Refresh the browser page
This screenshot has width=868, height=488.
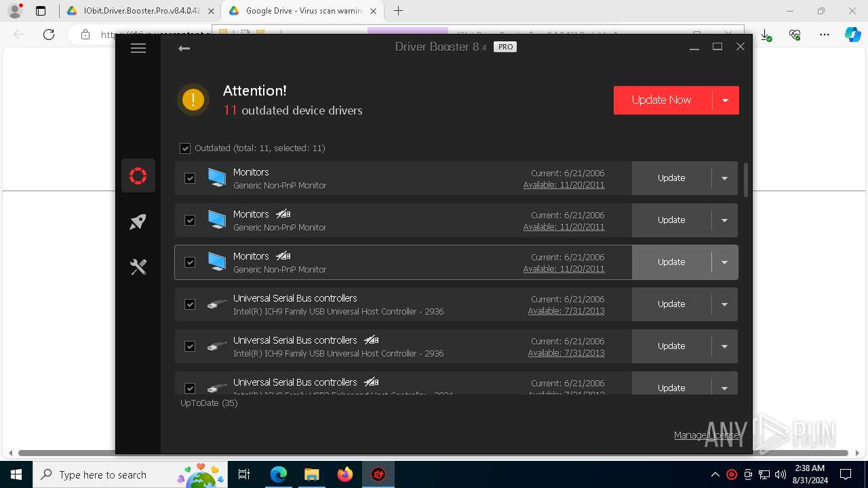pyautogui.click(x=49, y=35)
